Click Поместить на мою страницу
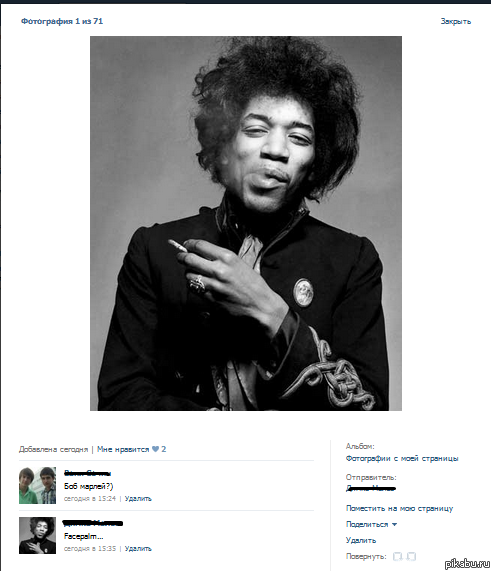 [x=399, y=508]
